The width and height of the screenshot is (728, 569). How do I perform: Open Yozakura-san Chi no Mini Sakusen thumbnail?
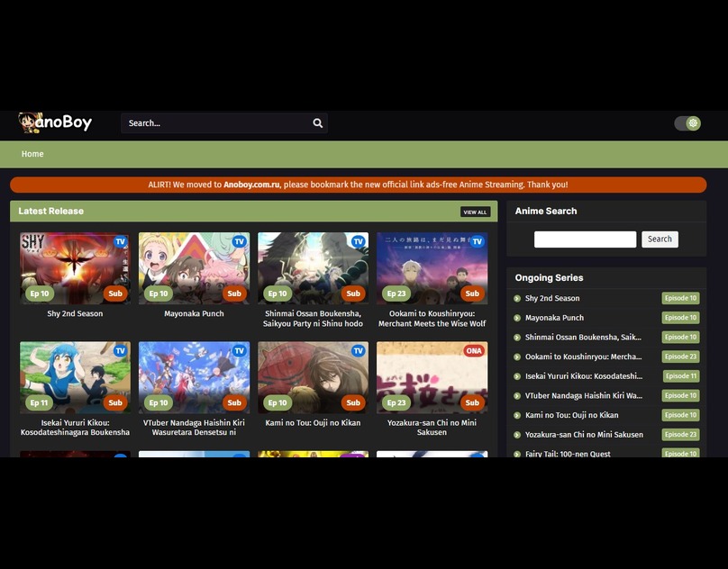tap(432, 377)
